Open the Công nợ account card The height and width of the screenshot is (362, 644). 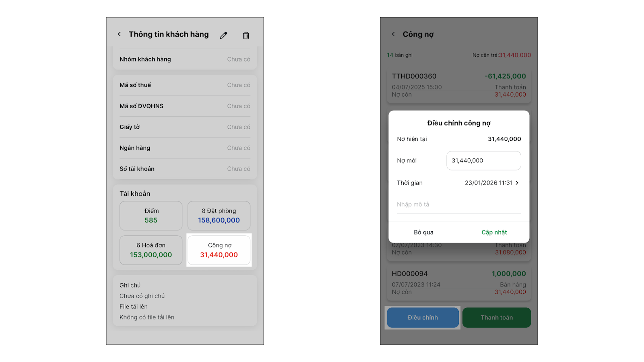click(219, 250)
